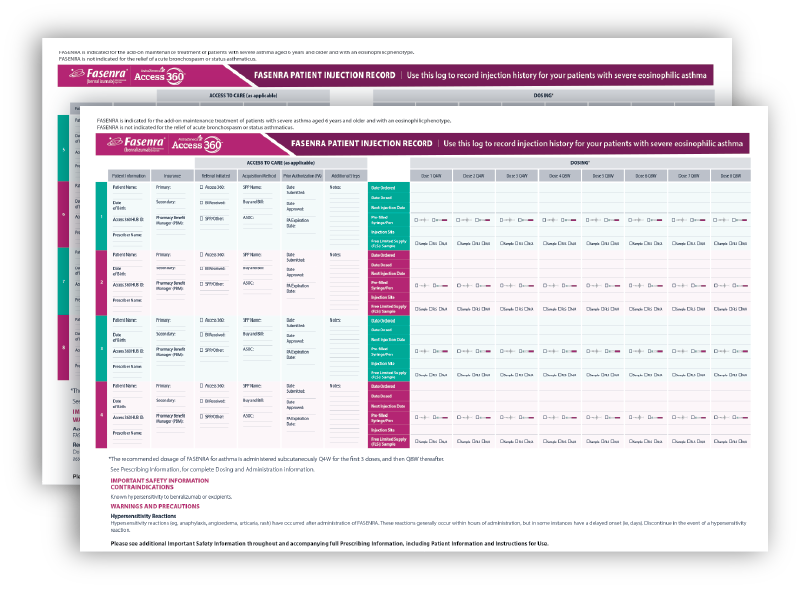Click the Access 360 logo on the front sheet
The width and height of the screenshot is (803, 590).
[x=197, y=144]
